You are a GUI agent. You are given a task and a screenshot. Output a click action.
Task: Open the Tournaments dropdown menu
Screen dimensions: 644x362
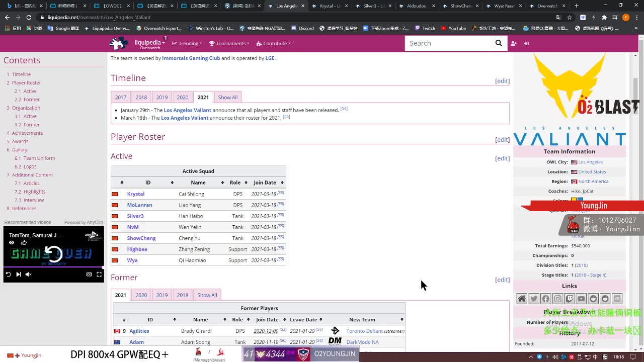click(x=229, y=43)
